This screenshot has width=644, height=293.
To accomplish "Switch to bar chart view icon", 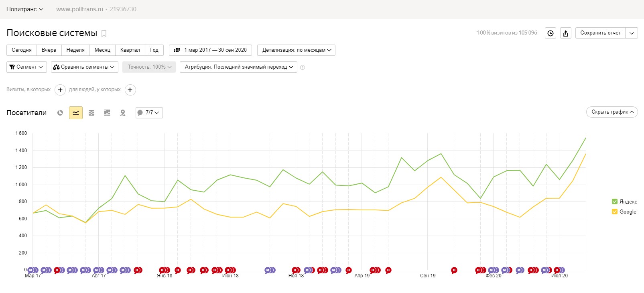I will click(107, 113).
